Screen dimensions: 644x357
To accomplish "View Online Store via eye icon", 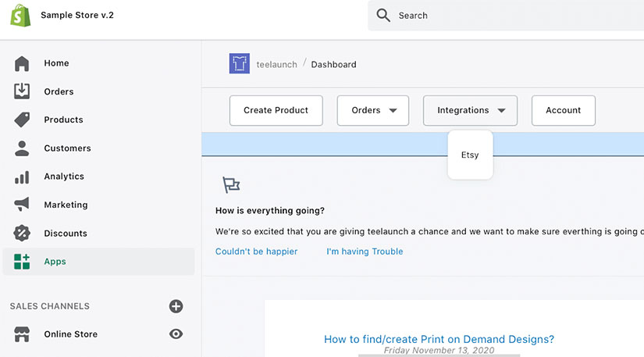I will pos(176,334).
